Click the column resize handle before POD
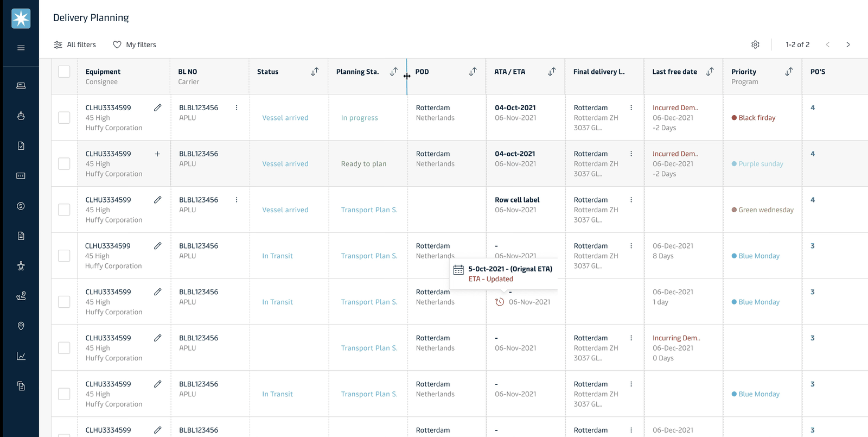This screenshot has height=437, width=868. [x=407, y=76]
